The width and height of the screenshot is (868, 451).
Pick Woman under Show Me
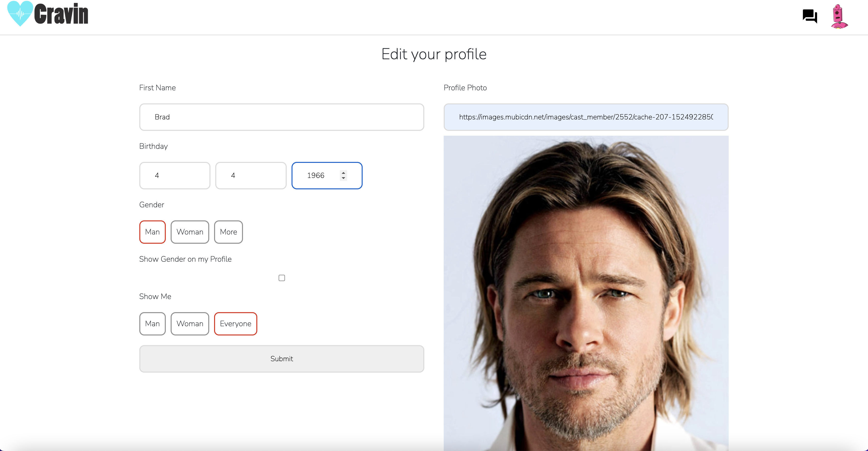pyautogui.click(x=190, y=324)
